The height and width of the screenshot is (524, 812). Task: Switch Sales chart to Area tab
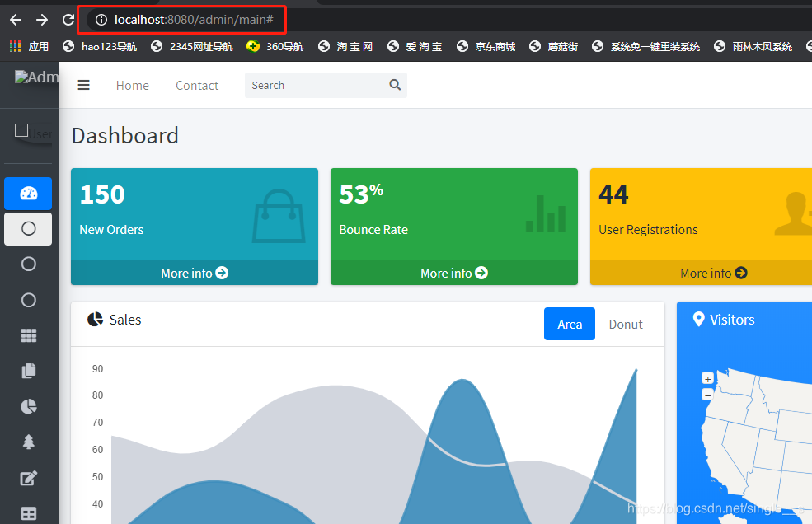569,324
